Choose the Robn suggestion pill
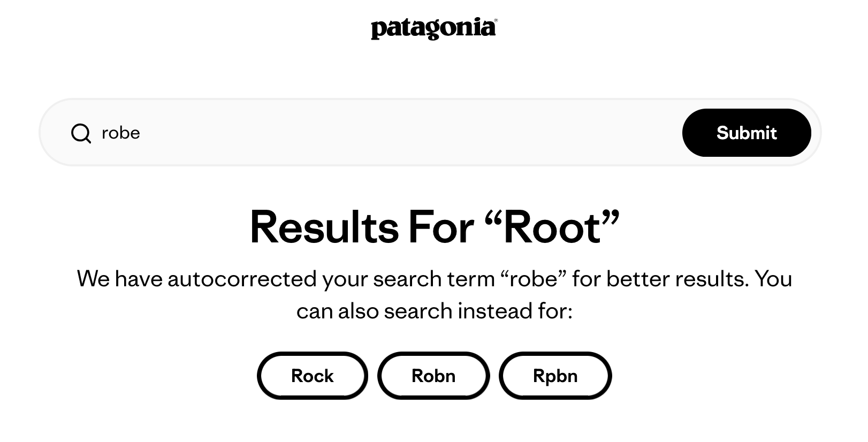This screenshot has height=442, width=868. click(433, 376)
